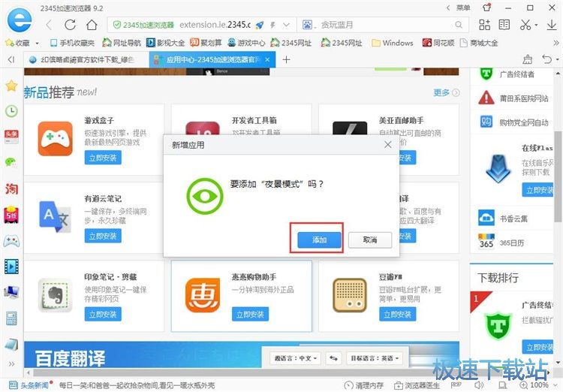Viewport: 563px width, 392px height.
Task: Swap translation languages button
Action: 333,358
